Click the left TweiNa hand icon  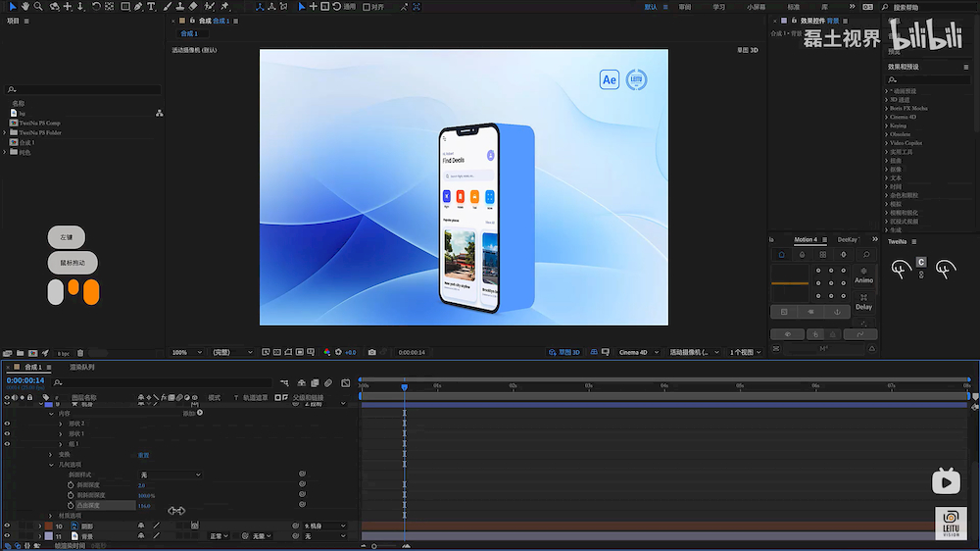[901, 269]
